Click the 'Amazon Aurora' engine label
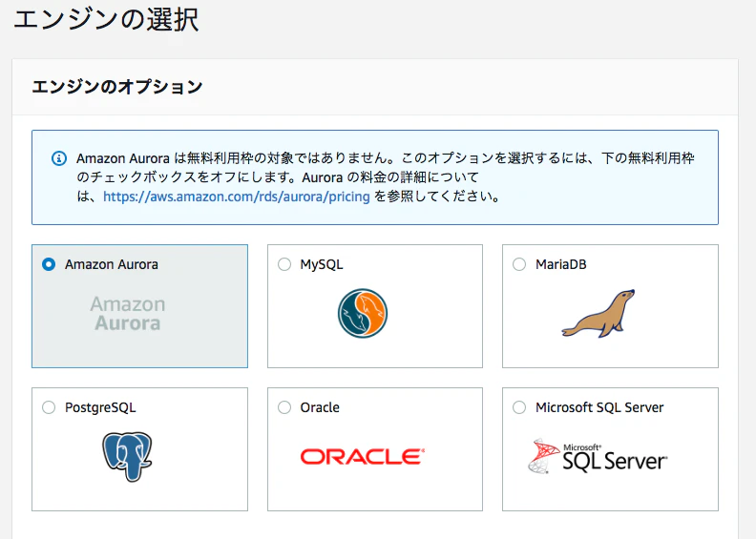This screenshot has width=756, height=539. tap(112, 264)
